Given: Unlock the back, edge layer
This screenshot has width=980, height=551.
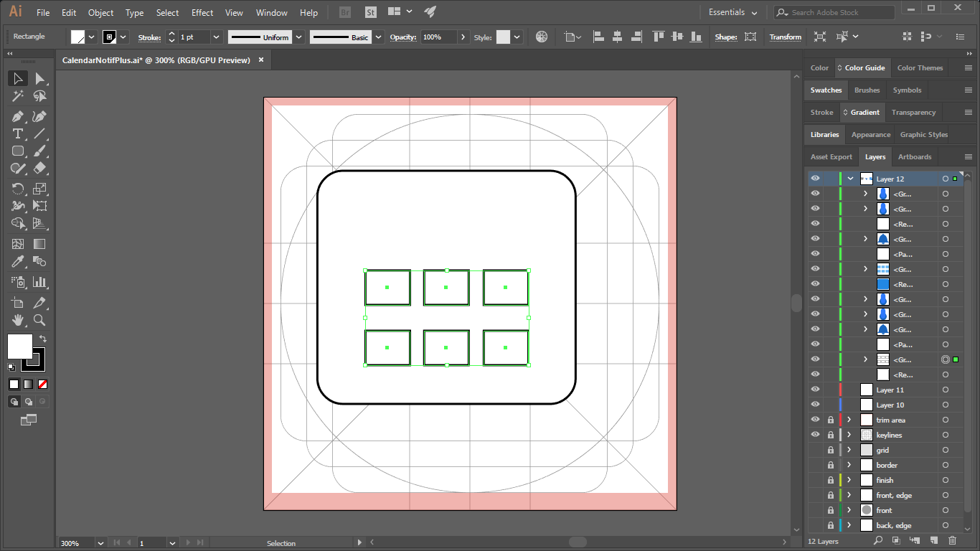Looking at the screenshot, I should coord(831,525).
